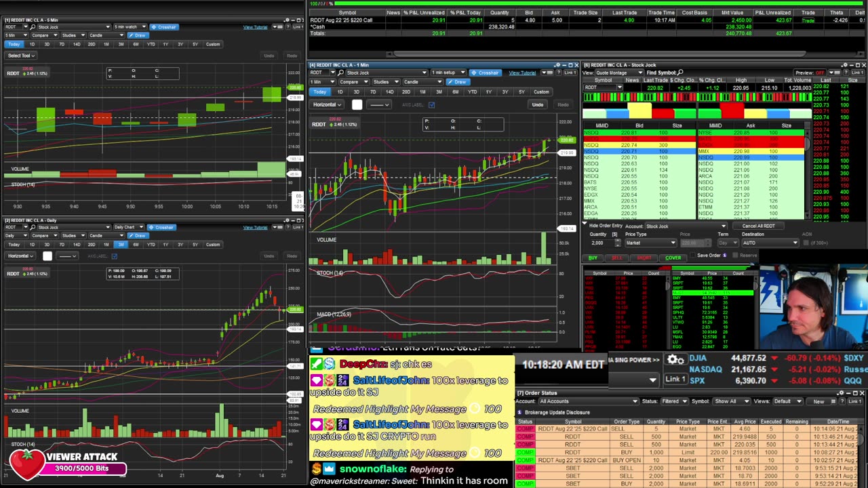Activate Crosshair in the 5 Min chart window
This screenshot has height=488, width=868.
(x=163, y=27)
